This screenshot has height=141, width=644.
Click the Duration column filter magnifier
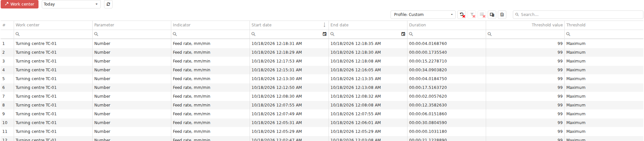[x=411, y=34]
